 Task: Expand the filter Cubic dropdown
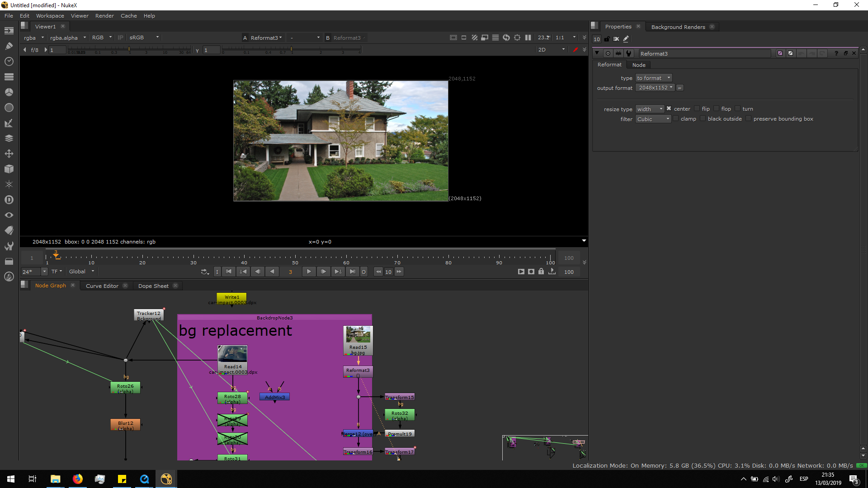[x=653, y=119]
